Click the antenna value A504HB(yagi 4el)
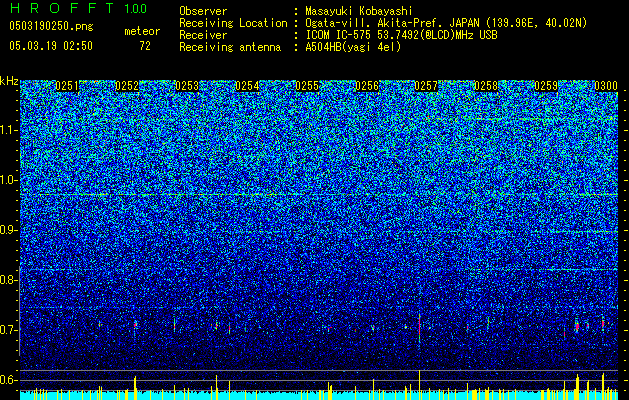Screen dimensions: 629x400 point(353,47)
